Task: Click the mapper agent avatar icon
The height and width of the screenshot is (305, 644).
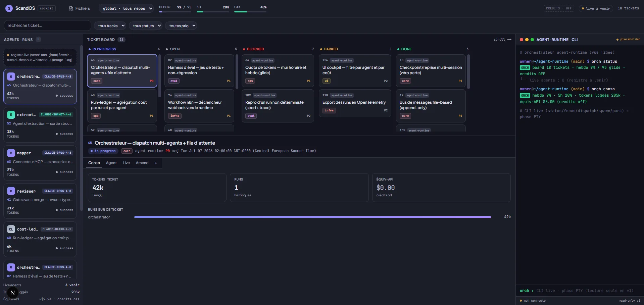Action: 11,153
